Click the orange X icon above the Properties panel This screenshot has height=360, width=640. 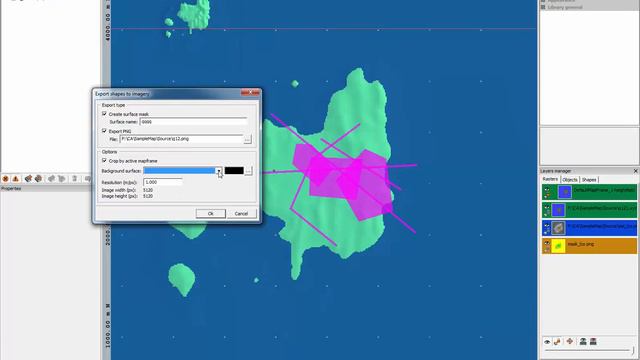tap(5, 179)
